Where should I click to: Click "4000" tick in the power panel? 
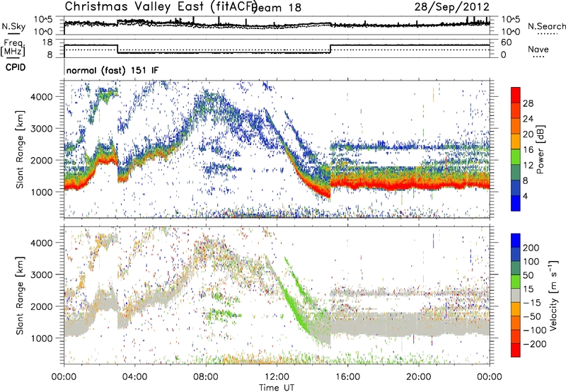[41, 97]
